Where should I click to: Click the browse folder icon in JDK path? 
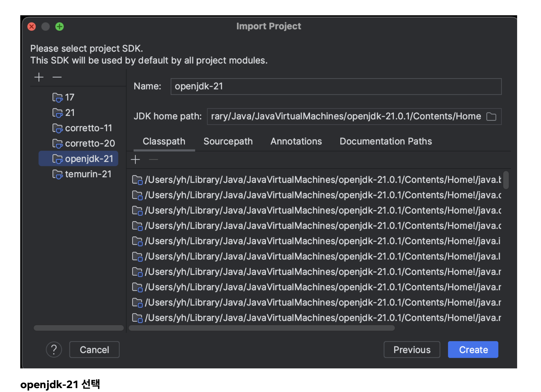pos(491,117)
